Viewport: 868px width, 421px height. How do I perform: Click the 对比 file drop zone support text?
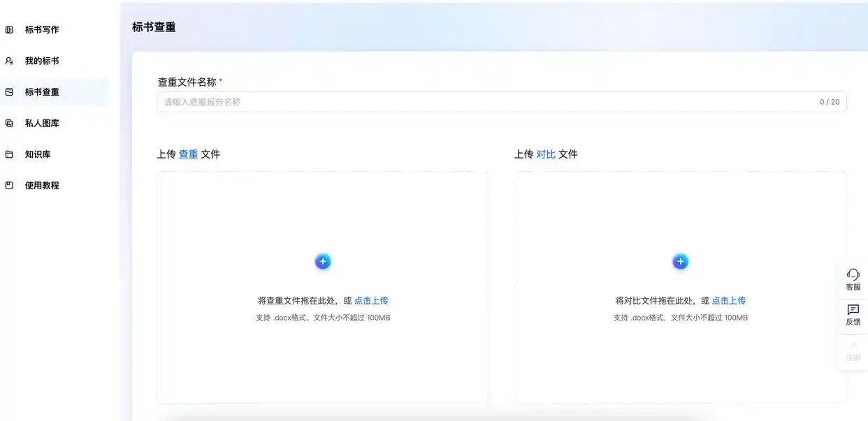pyautogui.click(x=680, y=318)
